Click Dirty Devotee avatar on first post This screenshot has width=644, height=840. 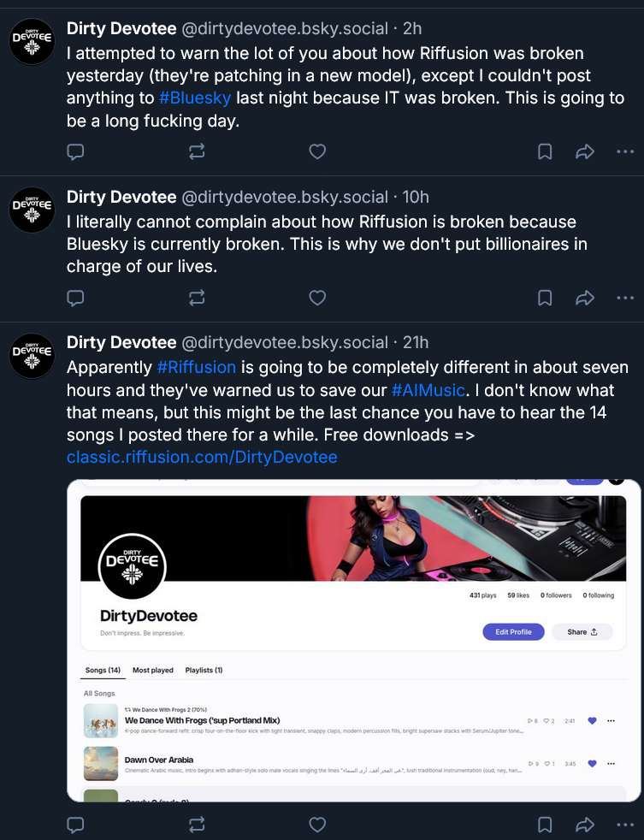click(32, 40)
